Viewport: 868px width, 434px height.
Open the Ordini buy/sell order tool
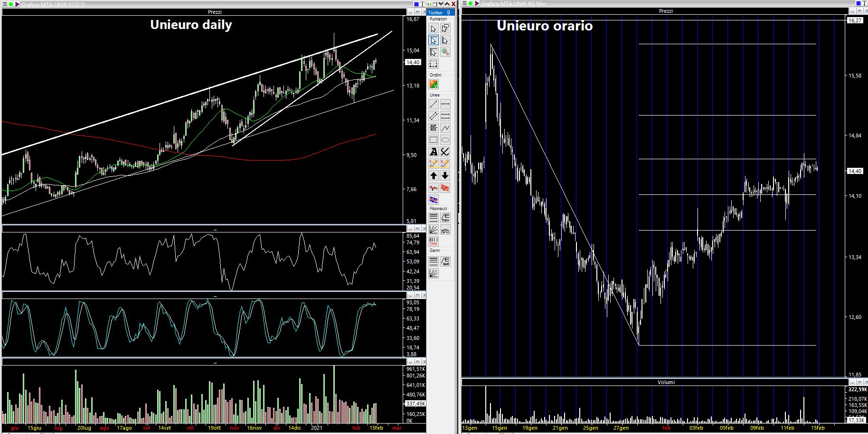[434, 84]
